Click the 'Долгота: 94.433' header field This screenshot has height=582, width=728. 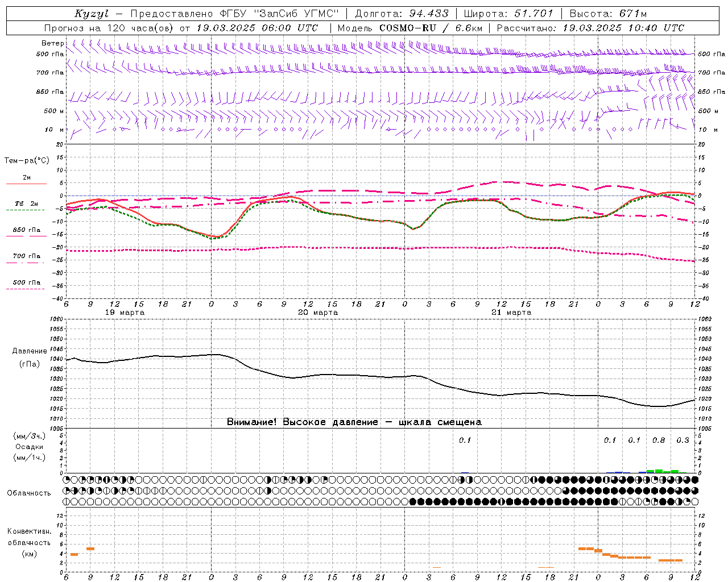click(402, 14)
